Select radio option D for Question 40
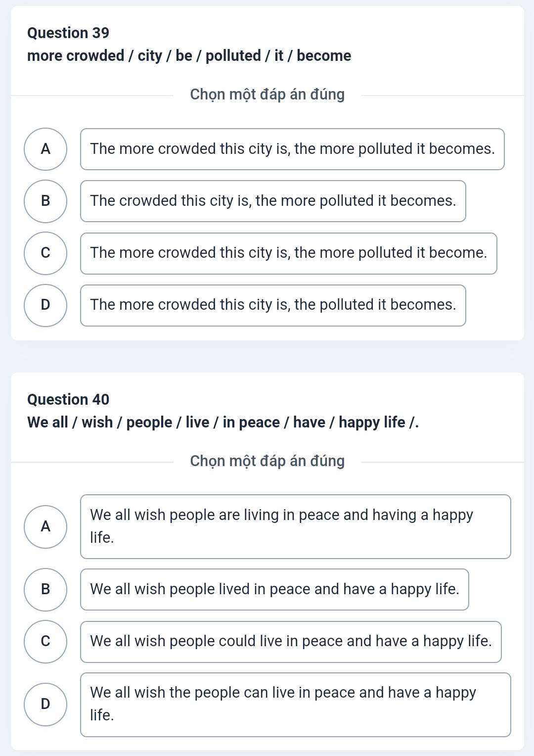Screen dimensions: 534x756 click(45, 704)
